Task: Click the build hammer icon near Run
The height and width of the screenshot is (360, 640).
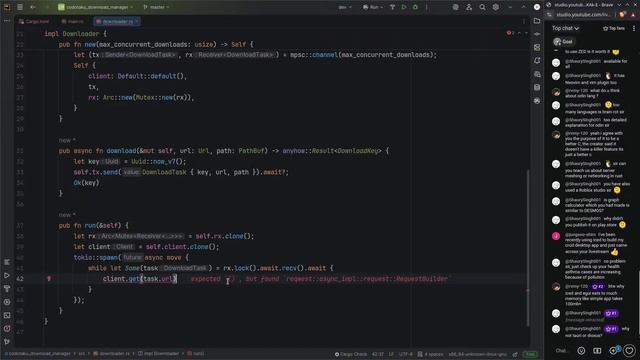Action: (392, 7)
